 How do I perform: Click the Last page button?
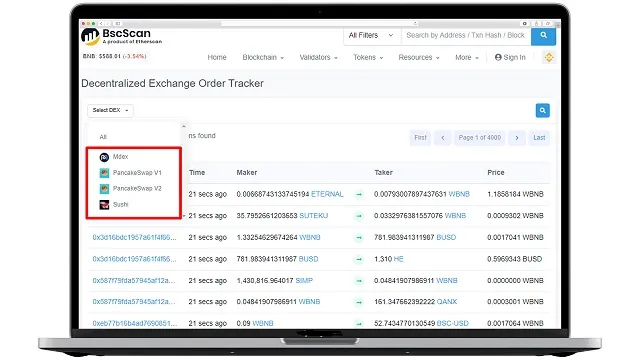(539, 138)
